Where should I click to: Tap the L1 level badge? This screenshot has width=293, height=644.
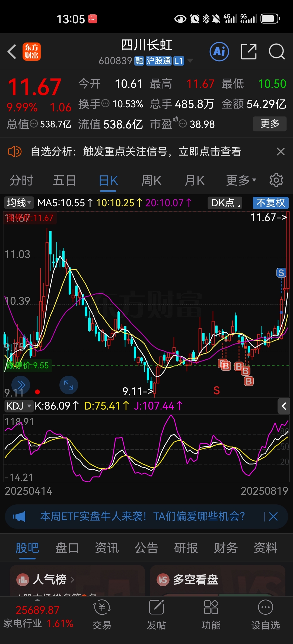click(x=179, y=61)
